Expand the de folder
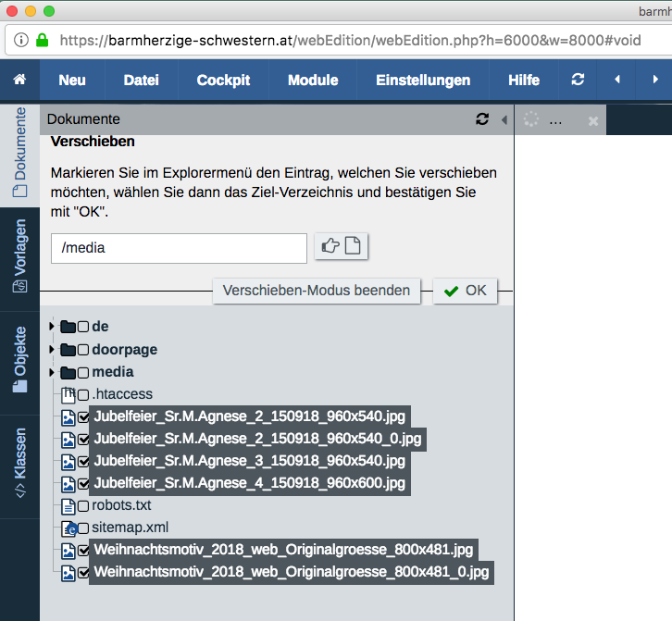672x621 pixels. (52, 326)
